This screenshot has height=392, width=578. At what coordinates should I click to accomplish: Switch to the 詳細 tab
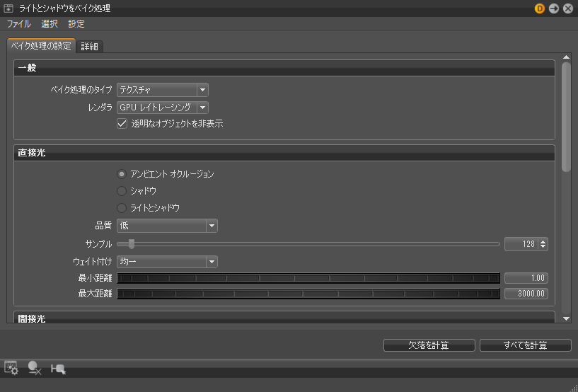90,47
